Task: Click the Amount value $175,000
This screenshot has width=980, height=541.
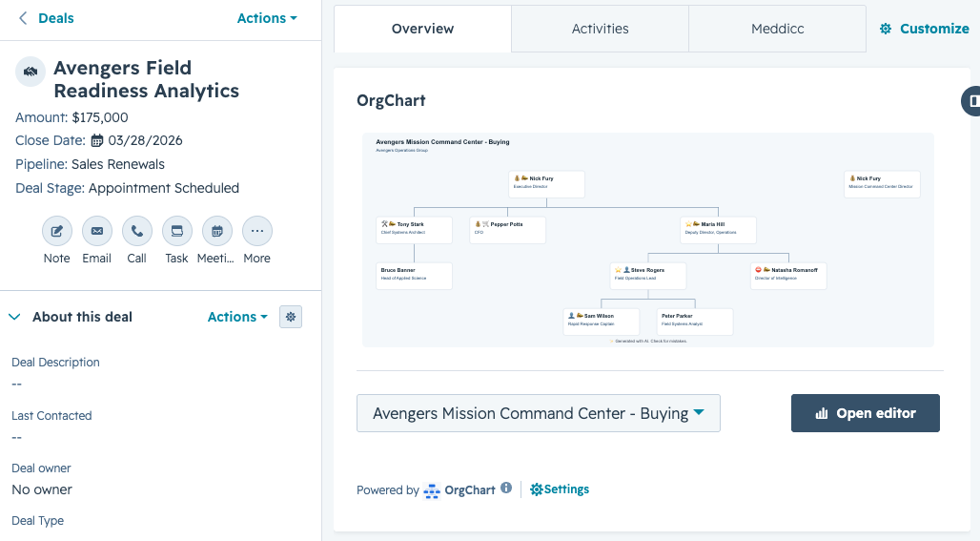Action: point(100,117)
